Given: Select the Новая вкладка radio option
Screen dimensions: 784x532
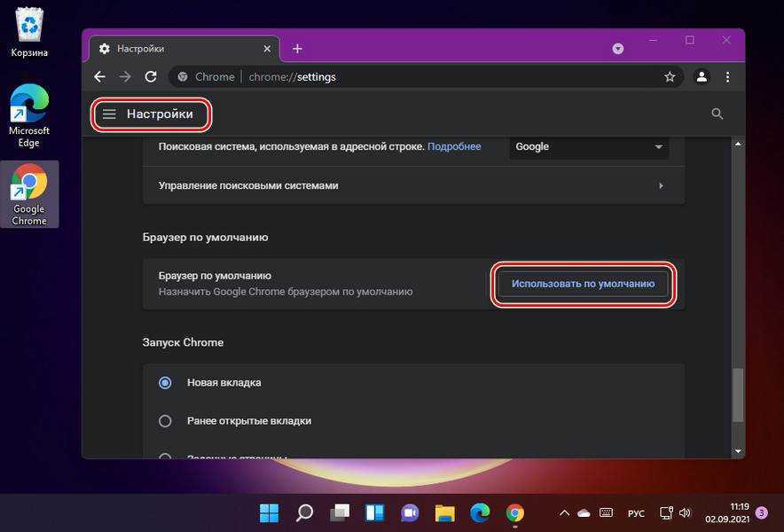Looking at the screenshot, I should (x=165, y=383).
